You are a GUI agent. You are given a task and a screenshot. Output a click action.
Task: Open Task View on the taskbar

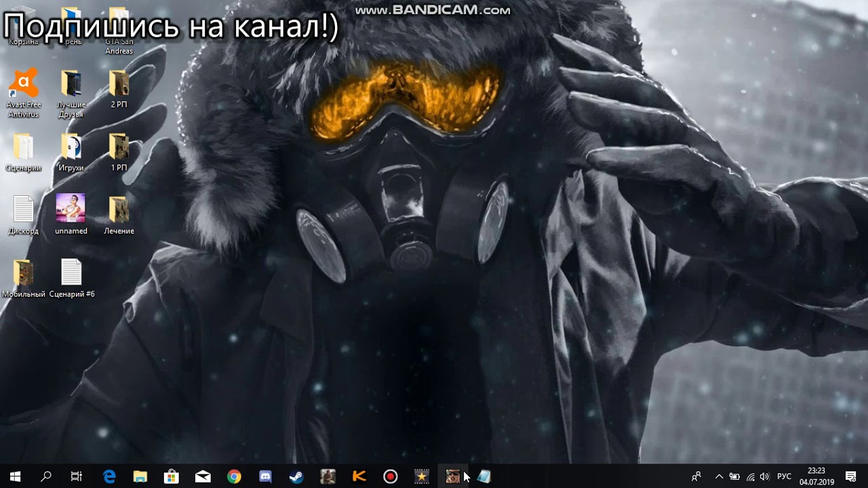77,476
